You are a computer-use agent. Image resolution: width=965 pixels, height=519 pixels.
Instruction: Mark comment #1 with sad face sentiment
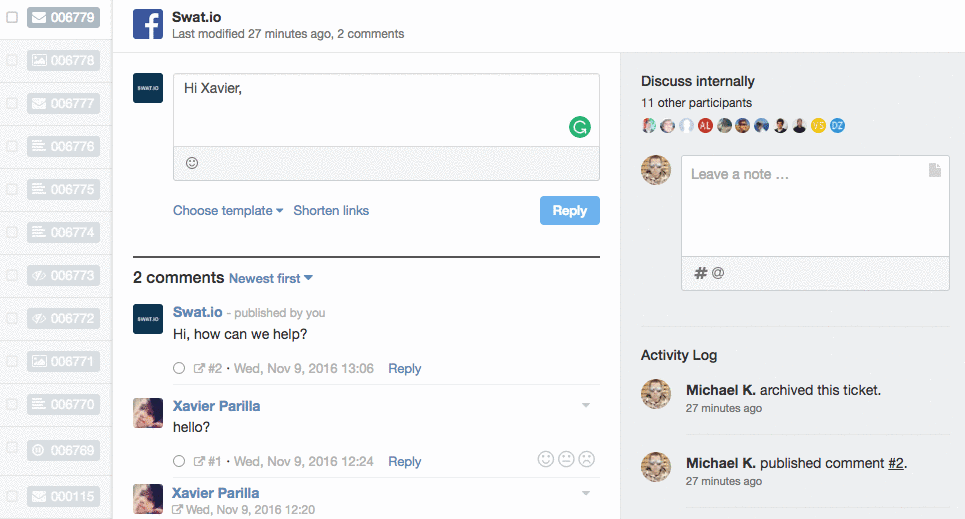(587, 459)
